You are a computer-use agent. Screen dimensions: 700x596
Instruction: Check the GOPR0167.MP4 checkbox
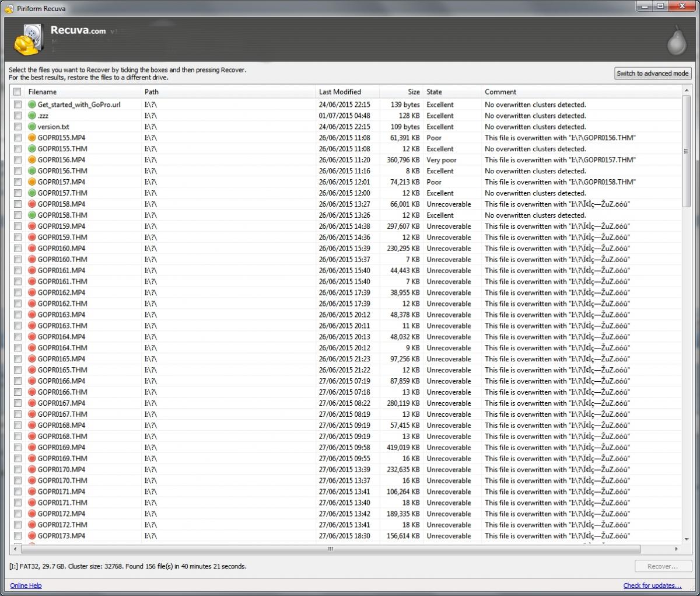(x=17, y=403)
